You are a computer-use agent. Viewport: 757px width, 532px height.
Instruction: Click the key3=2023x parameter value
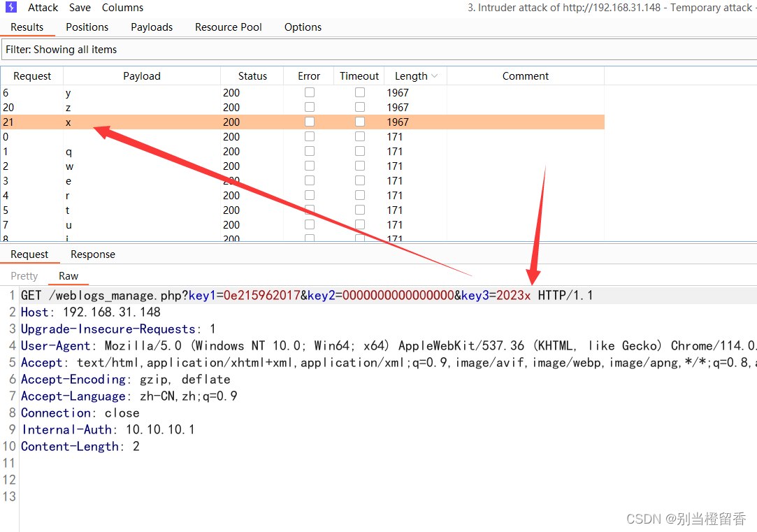pyautogui.click(x=513, y=296)
